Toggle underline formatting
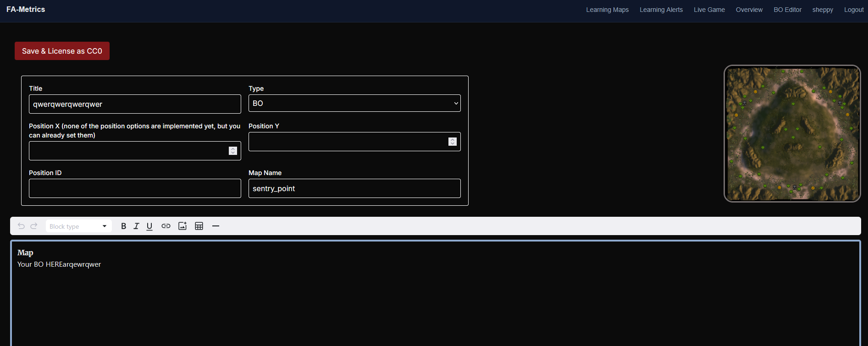Viewport: 868px width, 346px height. [x=149, y=226]
